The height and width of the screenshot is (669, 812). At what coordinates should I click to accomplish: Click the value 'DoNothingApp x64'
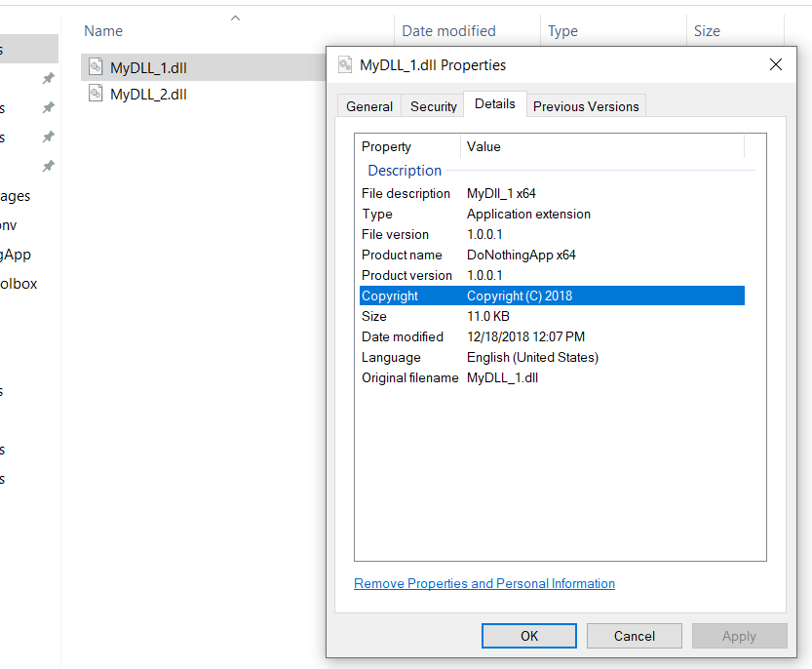tap(521, 255)
